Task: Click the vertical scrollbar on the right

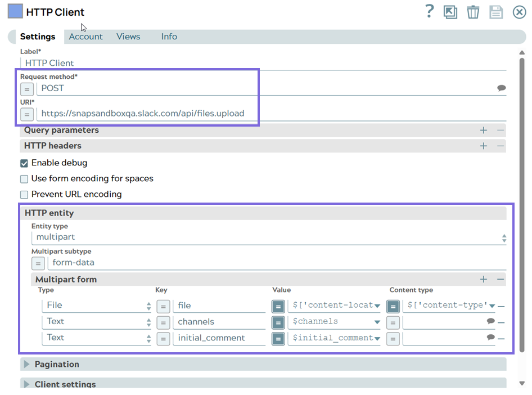Action: [x=522, y=197]
